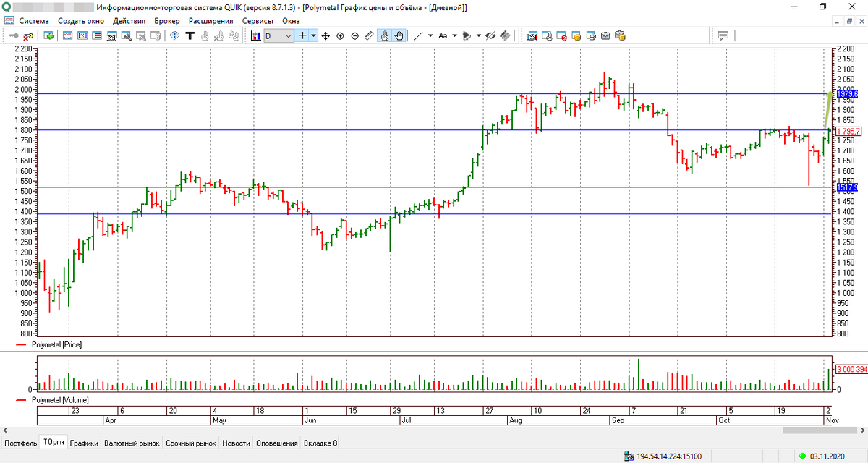Viewport: 868px width, 463px height.
Task: Click the Polymetal [Volume] legend label
Action: coord(61,399)
